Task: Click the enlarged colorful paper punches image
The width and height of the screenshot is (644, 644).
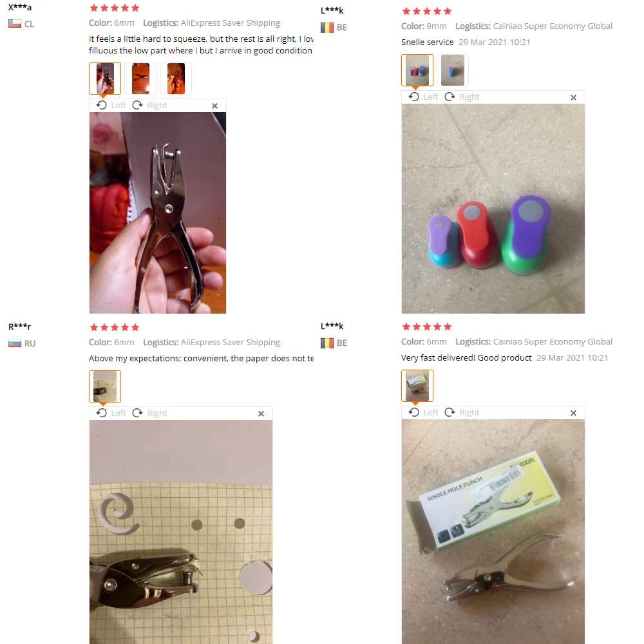Action: pos(493,209)
